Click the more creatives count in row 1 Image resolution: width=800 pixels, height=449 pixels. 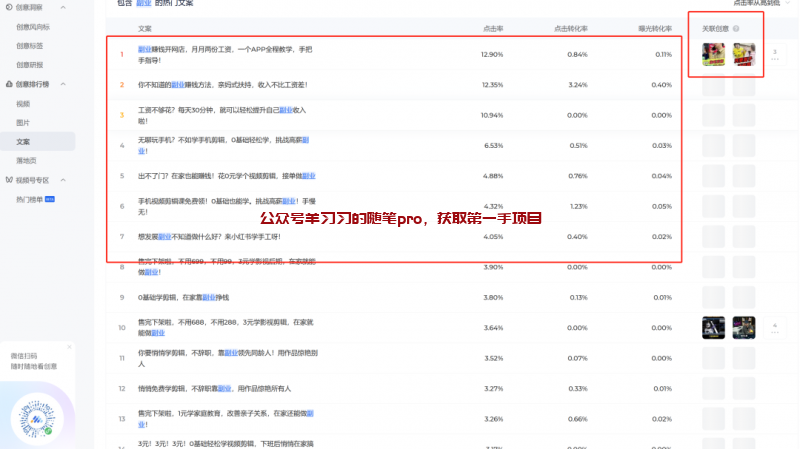point(774,55)
